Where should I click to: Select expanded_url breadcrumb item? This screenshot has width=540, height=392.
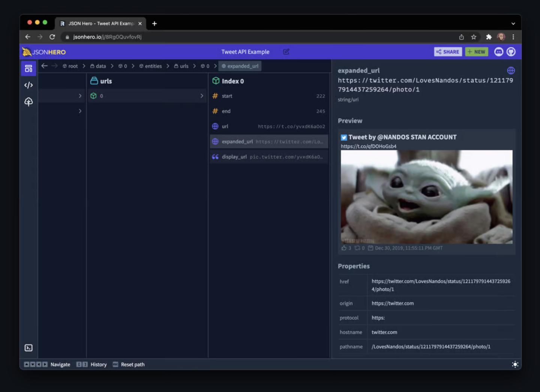point(240,66)
